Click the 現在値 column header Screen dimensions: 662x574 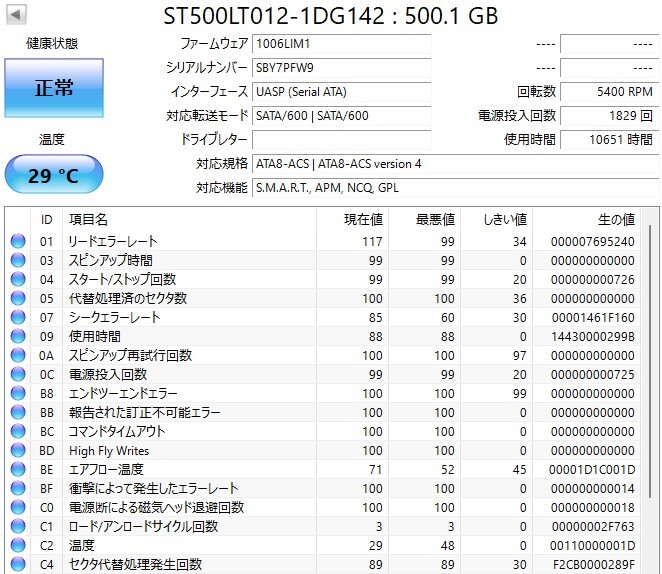click(x=352, y=219)
